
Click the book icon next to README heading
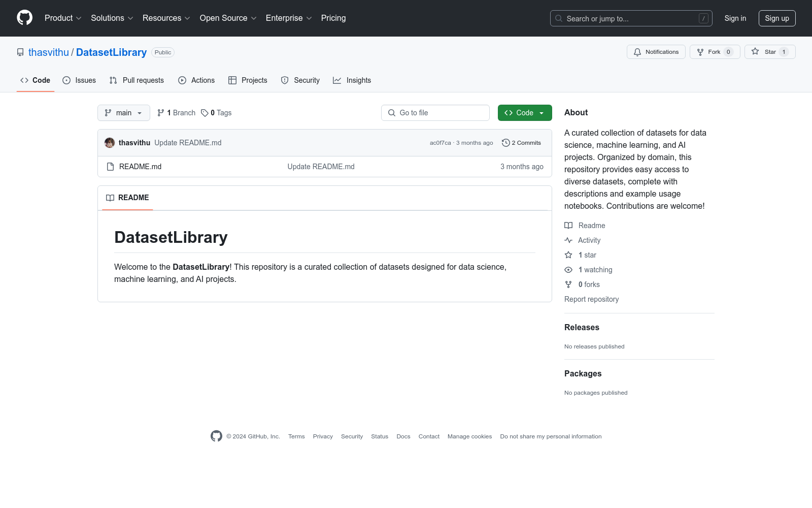(x=110, y=198)
